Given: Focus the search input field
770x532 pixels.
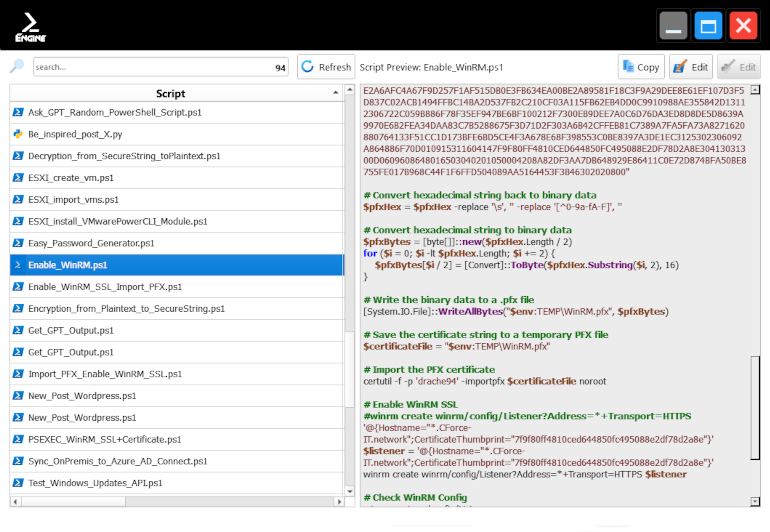Looking at the screenshot, I should coord(150,68).
